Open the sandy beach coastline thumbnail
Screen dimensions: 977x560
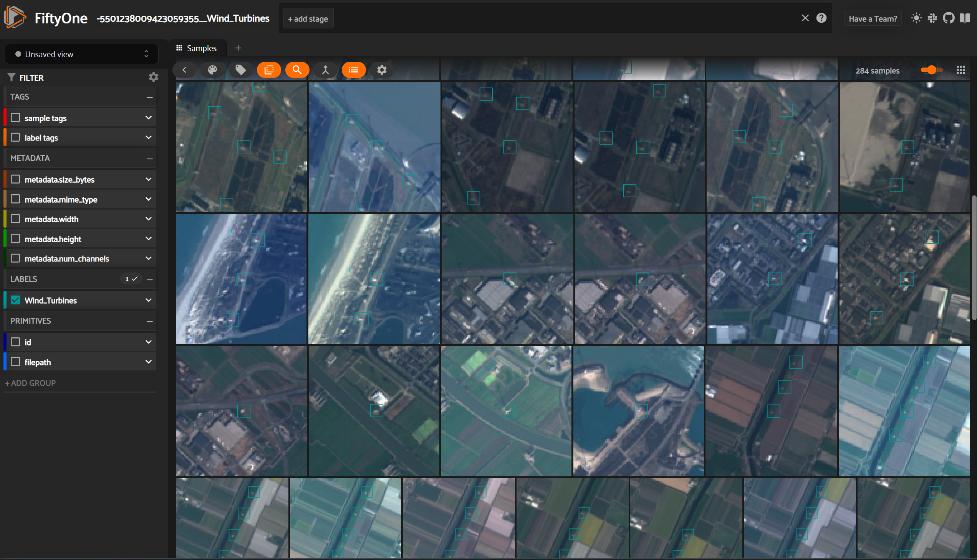(x=374, y=279)
